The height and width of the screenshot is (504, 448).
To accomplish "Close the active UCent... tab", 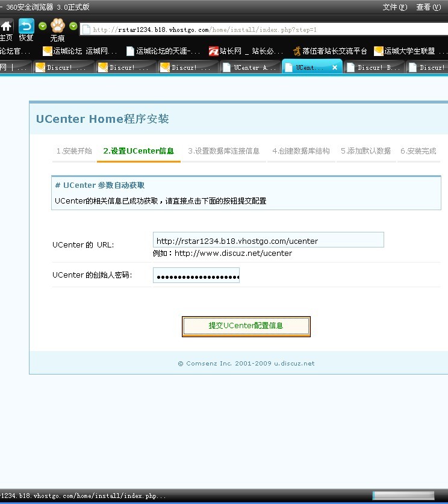I will 335,67.
